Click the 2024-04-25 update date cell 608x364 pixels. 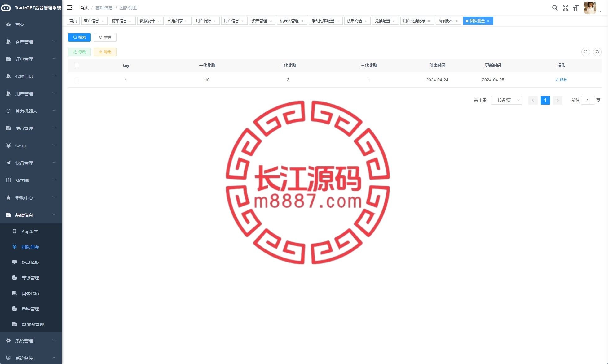[493, 80]
